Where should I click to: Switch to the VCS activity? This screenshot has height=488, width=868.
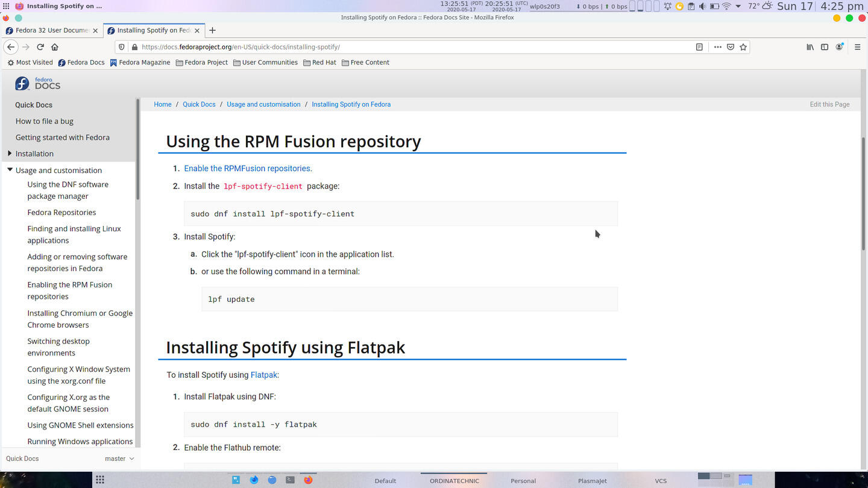coord(661,480)
